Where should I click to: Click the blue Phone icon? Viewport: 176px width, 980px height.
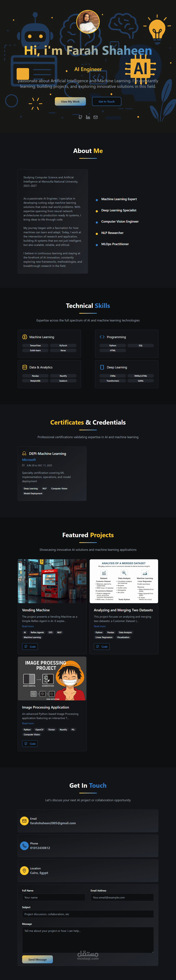click(x=24, y=846)
